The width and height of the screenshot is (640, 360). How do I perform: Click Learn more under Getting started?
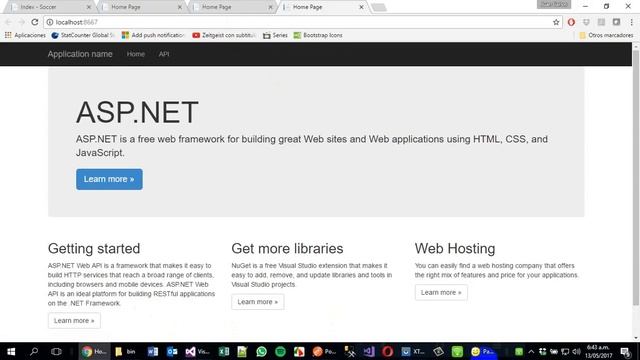pyautogui.click(x=74, y=320)
